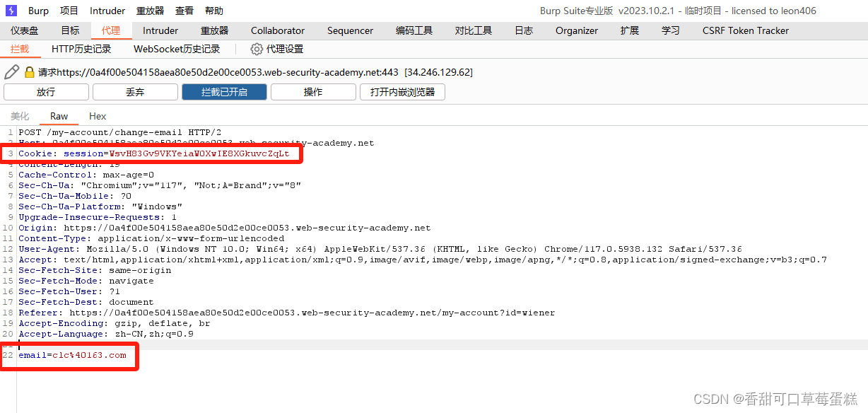Open the 项目 menu
Screen dimensions: 868x413
tap(69, 11)
